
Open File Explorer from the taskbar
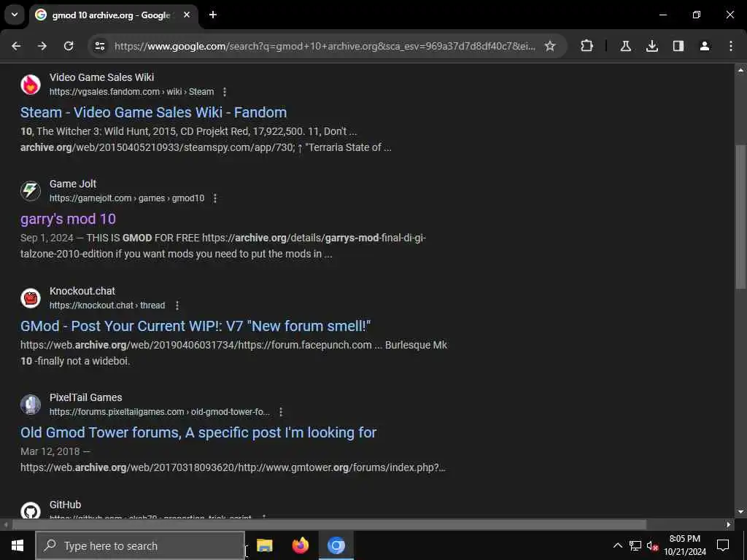264,545
